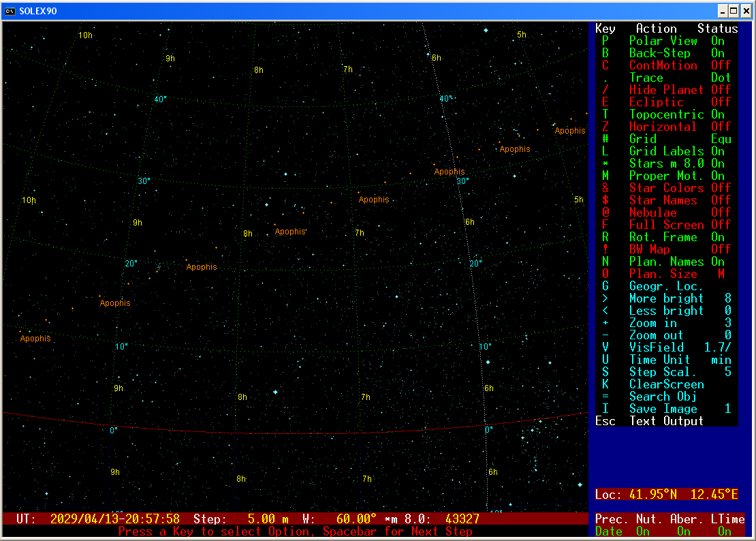Click the Apophis label nearest 5h top
The image size is (756, 541).
pos(570,131)
